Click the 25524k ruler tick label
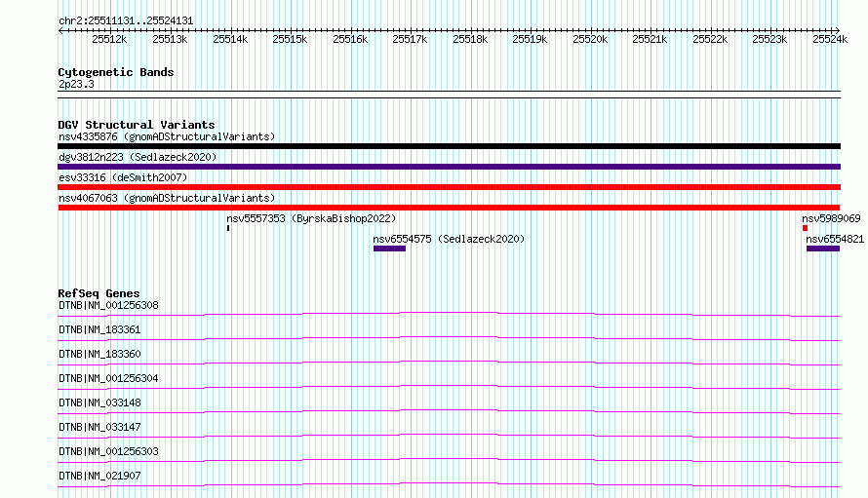868x498 pixels. (830, 39)
